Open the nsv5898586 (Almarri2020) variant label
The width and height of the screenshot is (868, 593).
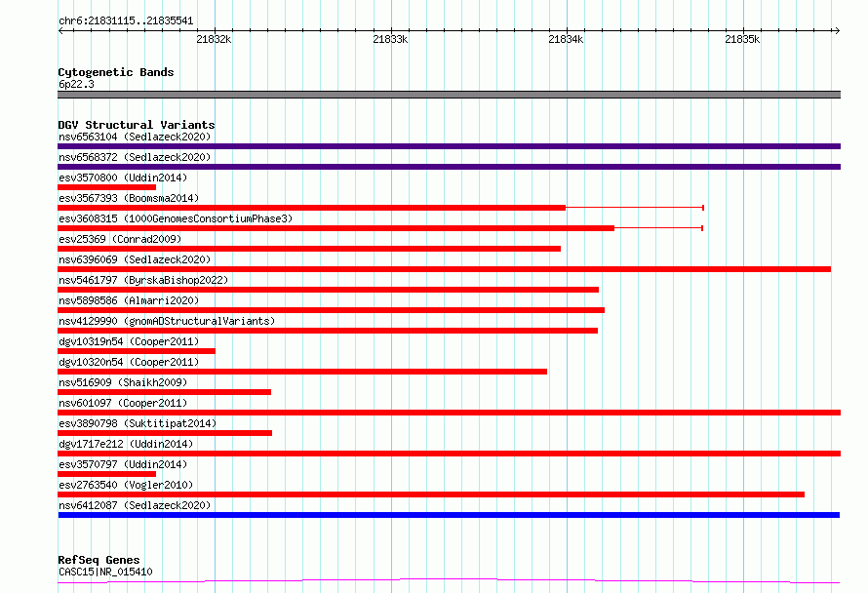129,300
